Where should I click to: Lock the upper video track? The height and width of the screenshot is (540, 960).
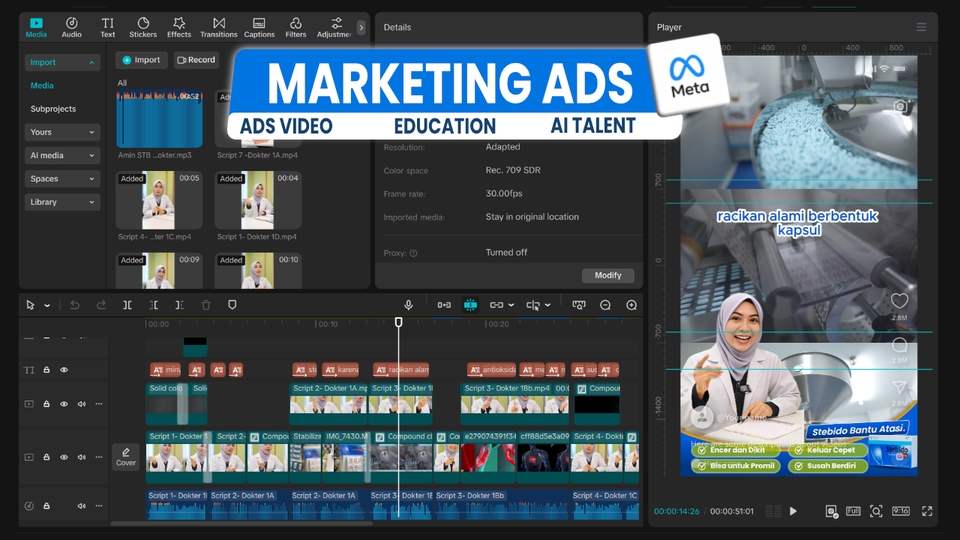click(x=47, y=404)
